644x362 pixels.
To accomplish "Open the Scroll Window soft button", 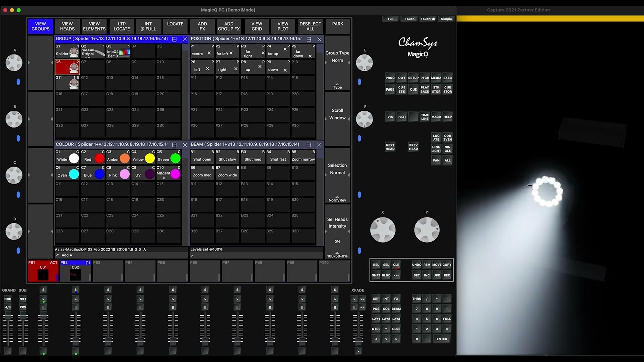I will pos(337,119).
